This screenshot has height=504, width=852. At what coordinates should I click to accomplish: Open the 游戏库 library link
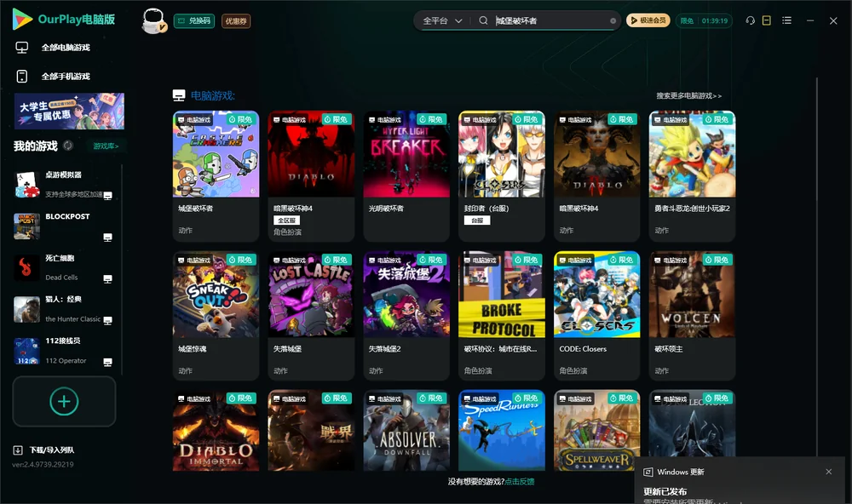pyautogui.click(x=106, y=146)
